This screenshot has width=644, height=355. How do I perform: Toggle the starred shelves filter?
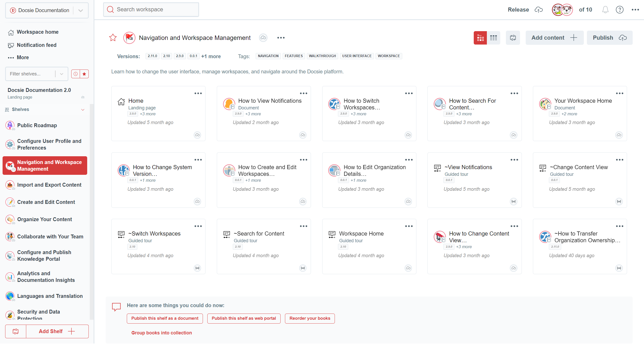point(84,74)
